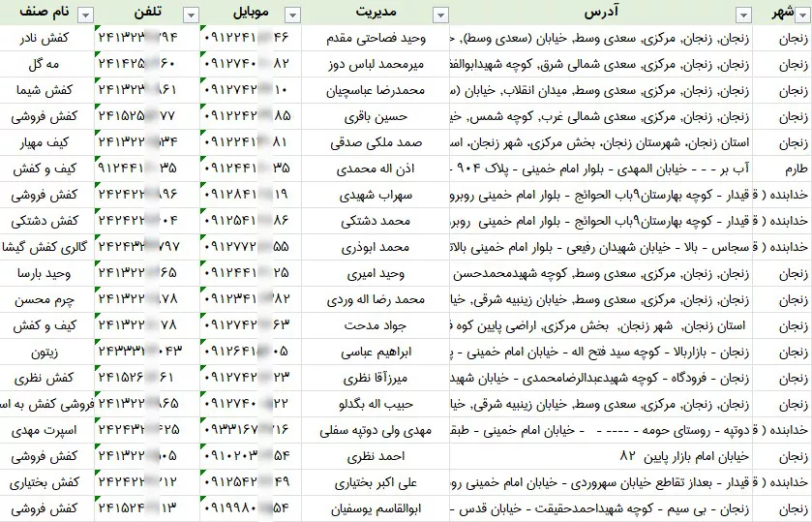Select the cell سهراب شهیدی
The height and width of the screenshot is (522, 812).
coord(376,195)
